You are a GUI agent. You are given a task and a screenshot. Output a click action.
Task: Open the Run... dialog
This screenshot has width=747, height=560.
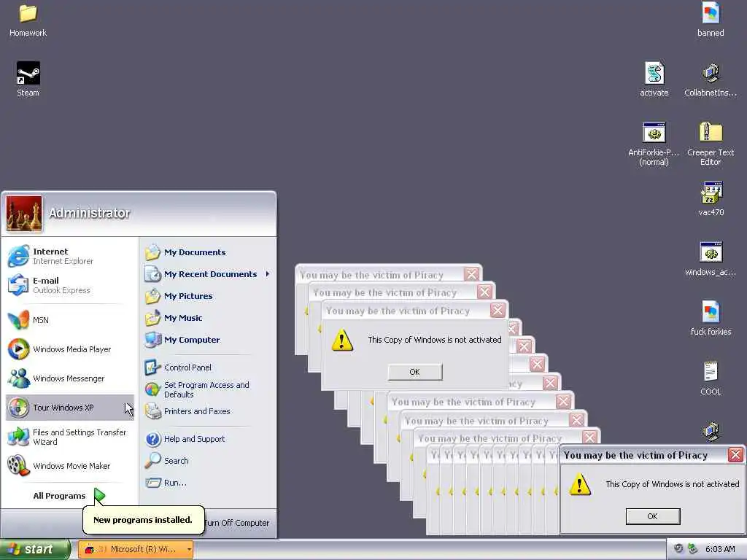click(208, 483)
